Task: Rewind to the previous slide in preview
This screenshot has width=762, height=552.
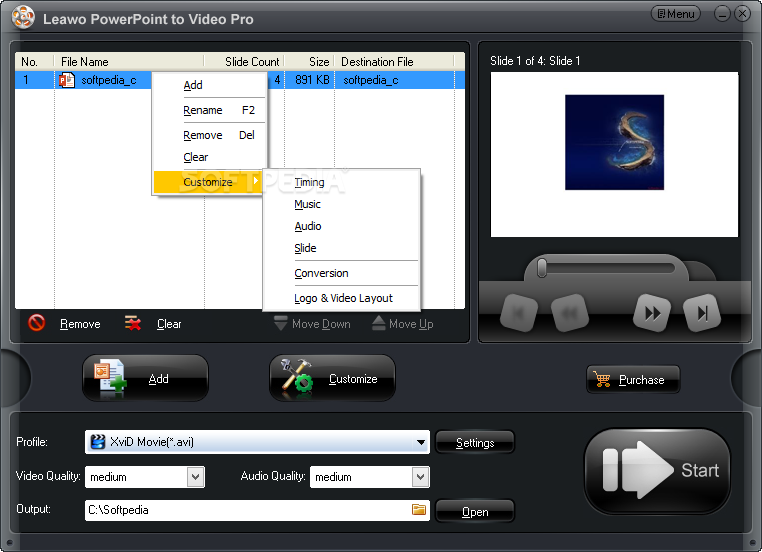Action: click(570, 313)
